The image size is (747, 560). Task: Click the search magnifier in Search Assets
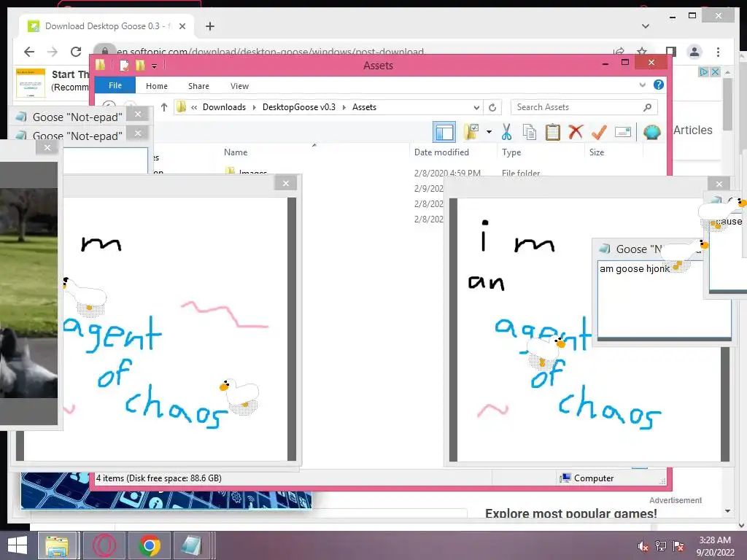(x=647, y=108)
